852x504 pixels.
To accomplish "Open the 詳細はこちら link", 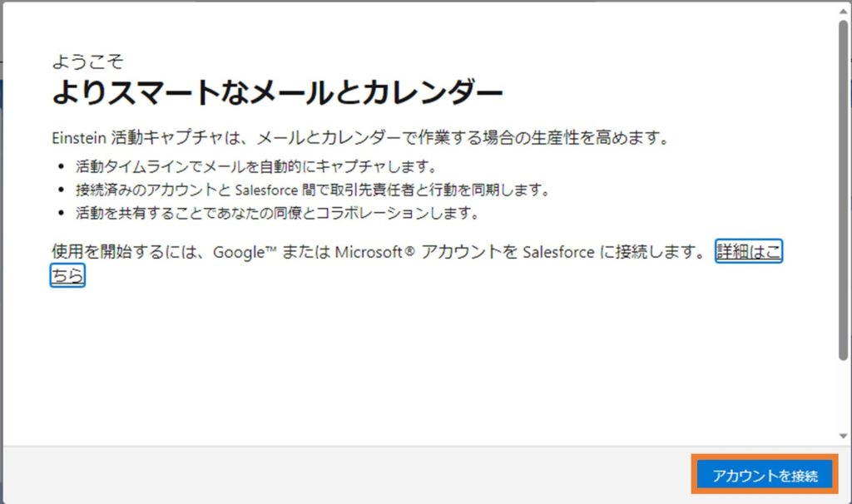I will pyautogui.click(x=748, y=253).
